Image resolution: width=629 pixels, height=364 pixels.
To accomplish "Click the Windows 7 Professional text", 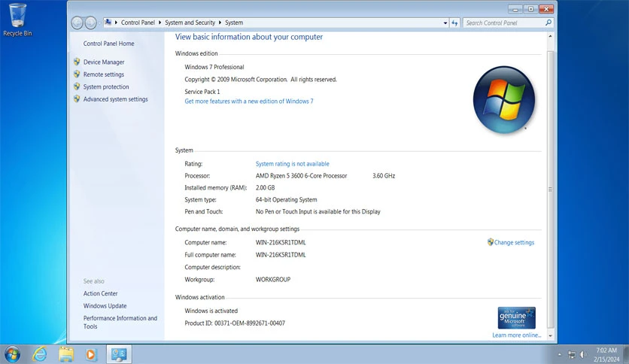I will click(x=214, y=67).
